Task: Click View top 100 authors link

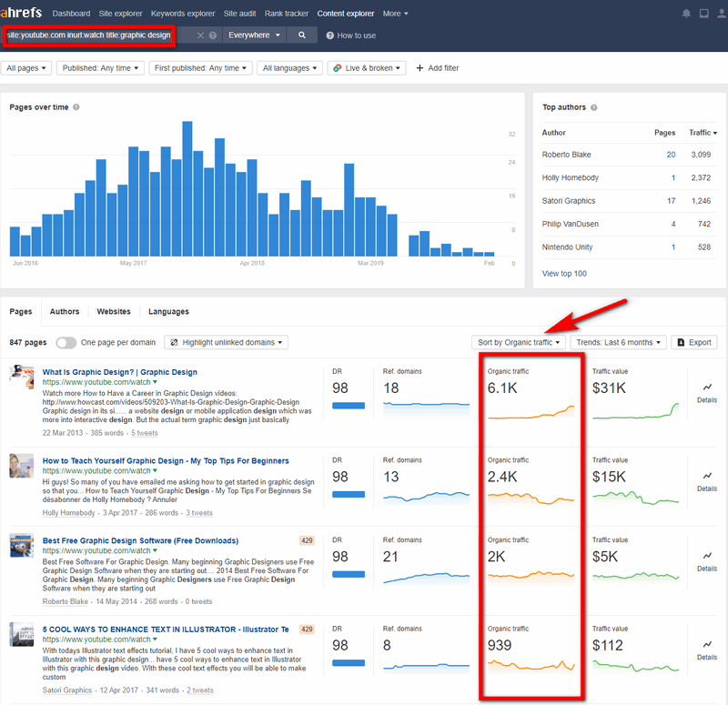Action: tap(564, 274)
